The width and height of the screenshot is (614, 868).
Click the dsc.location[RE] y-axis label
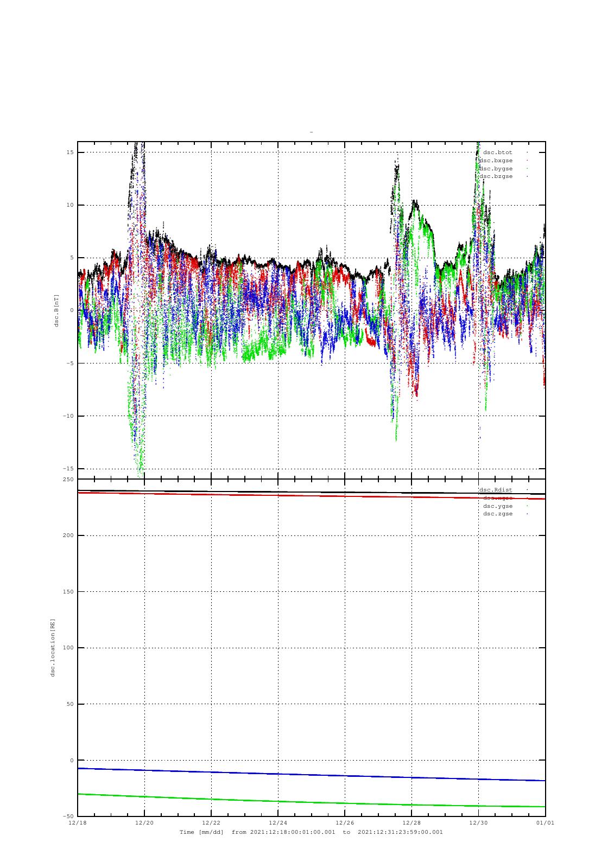pyautogui.click(x=53, y=648)
